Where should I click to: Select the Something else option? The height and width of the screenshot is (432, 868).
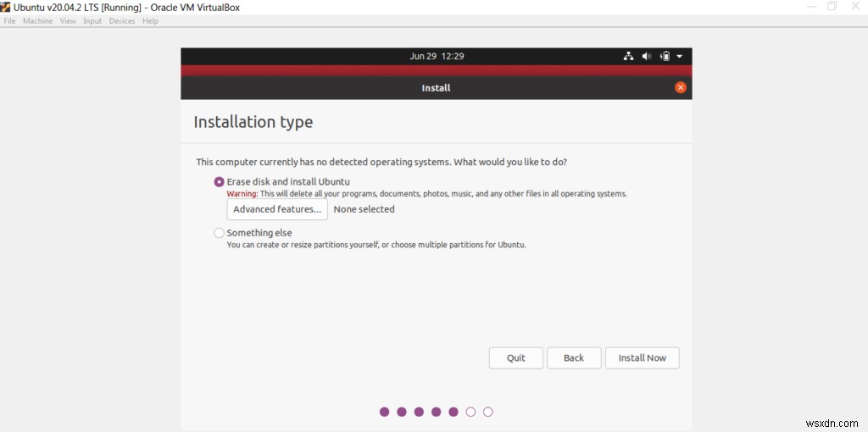(220, 233)
